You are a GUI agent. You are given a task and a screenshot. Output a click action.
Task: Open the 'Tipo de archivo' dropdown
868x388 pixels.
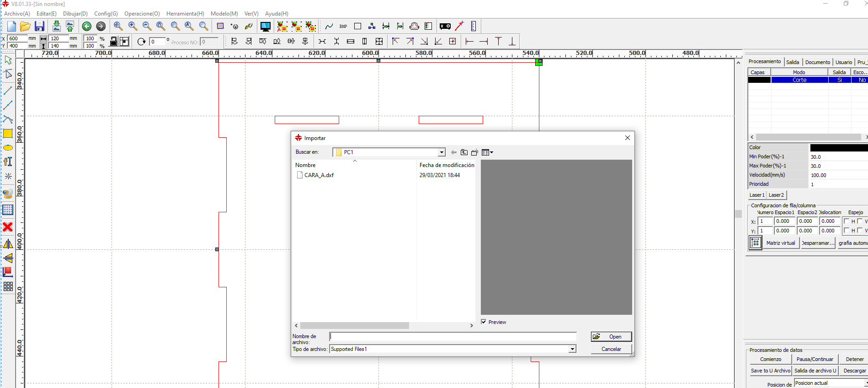[572, 349]
